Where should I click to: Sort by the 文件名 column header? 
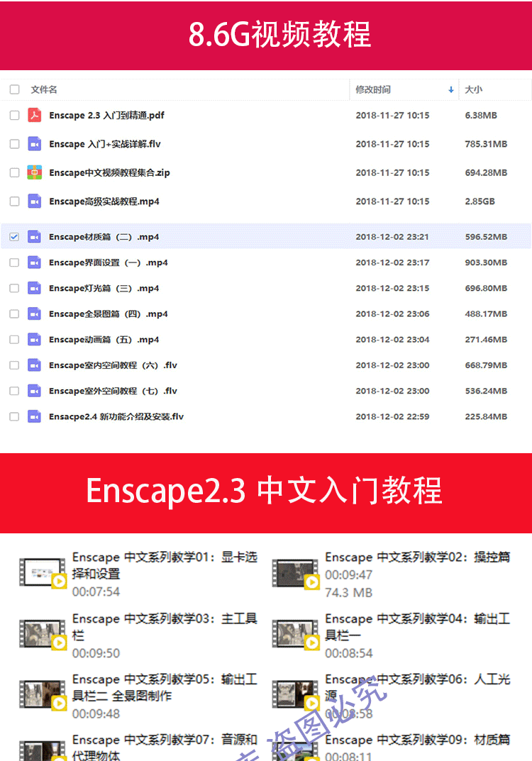coord(44,89)
